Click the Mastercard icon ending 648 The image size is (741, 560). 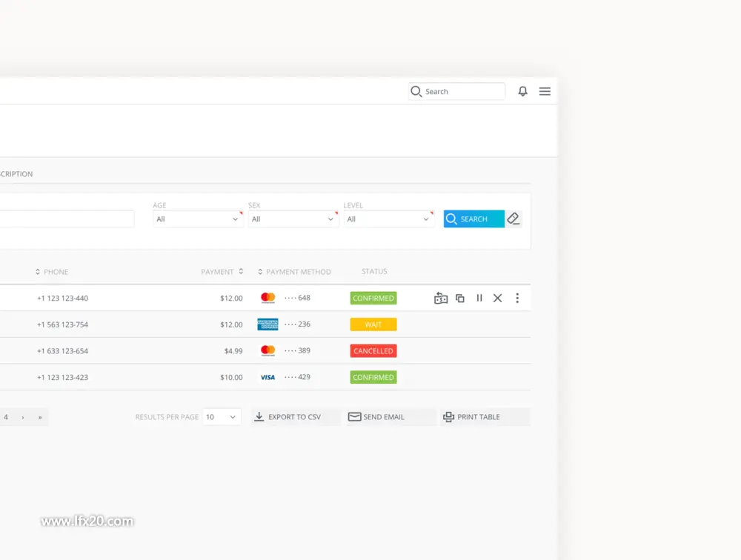(x=268, y=298)
